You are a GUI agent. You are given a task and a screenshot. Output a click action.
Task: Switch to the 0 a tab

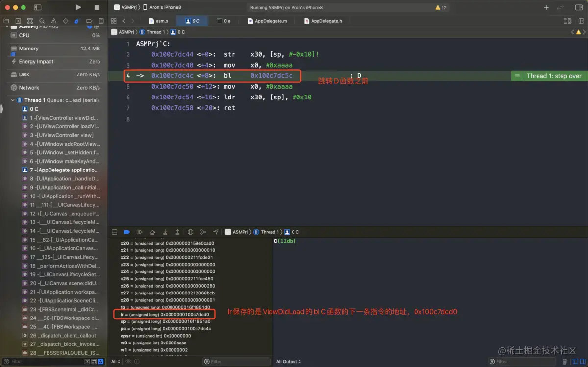point(224,21)
